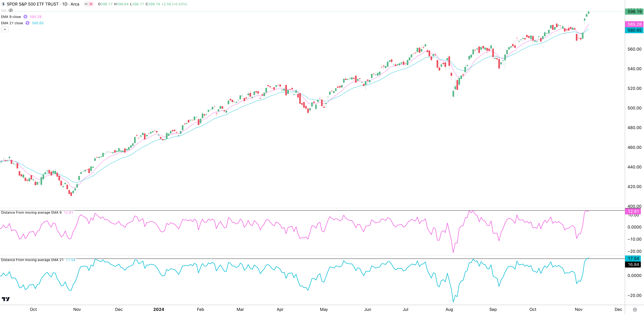
Task: Click the gray market status pill
Action: click(86, 4)
